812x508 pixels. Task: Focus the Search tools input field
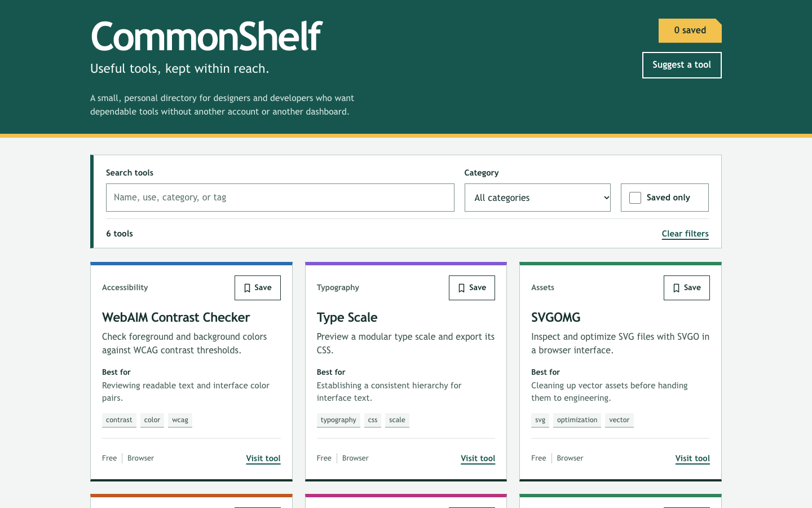[280, 198]
